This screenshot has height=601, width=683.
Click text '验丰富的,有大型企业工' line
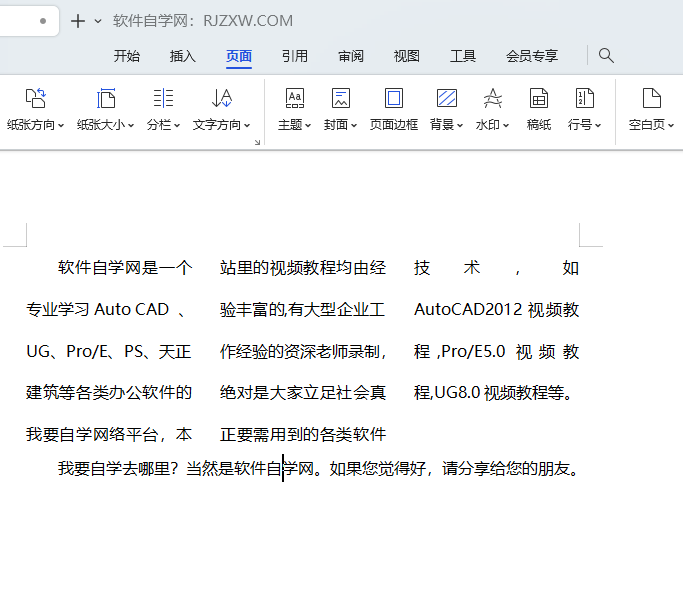302,309
